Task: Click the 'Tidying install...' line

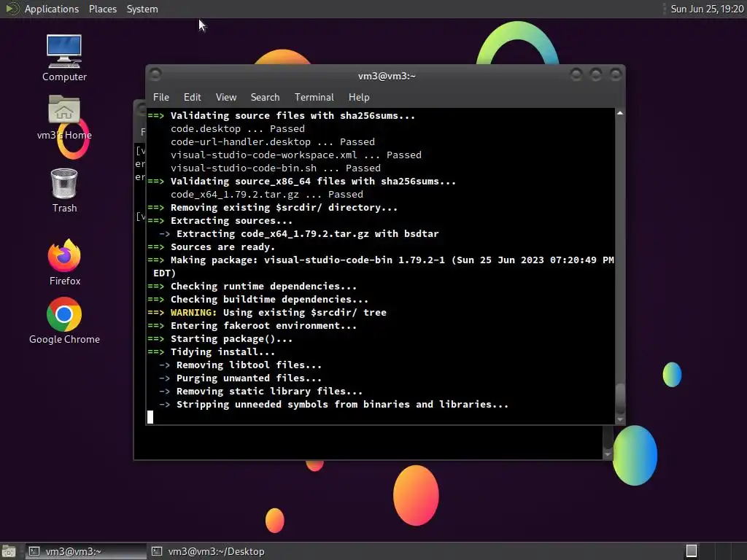Action: (x=222, y=352)
